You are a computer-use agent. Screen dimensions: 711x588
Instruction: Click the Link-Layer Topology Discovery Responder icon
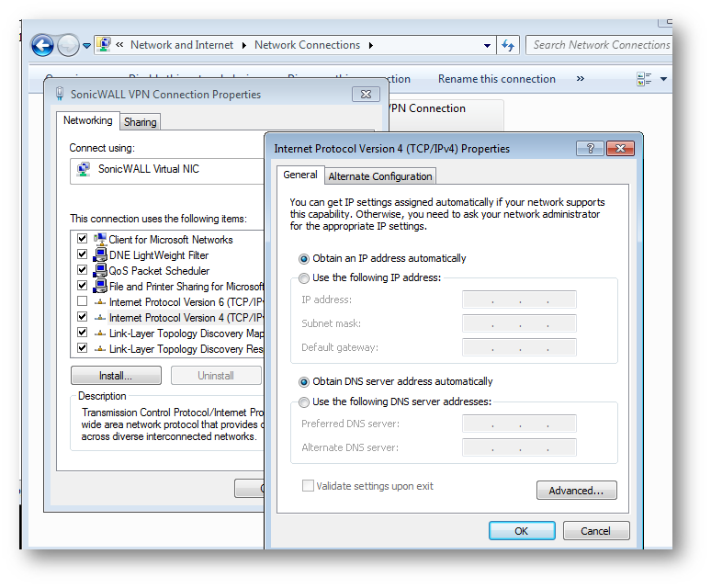tap(100, 349)
